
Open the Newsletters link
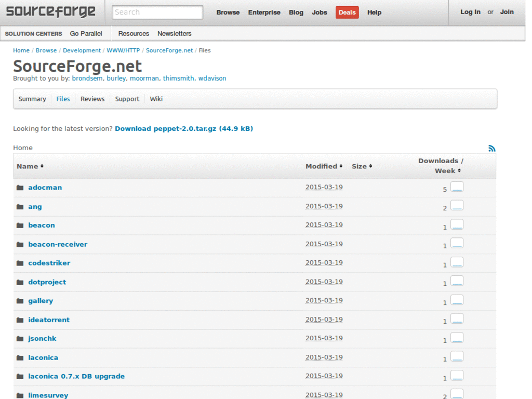click(x=175, y=34)
